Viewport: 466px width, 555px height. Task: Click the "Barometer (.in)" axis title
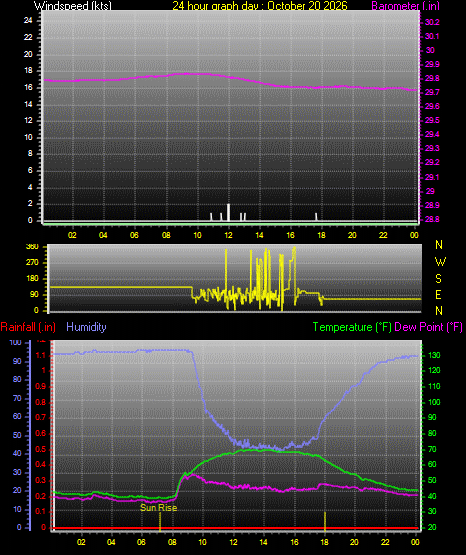click(x=405, y=6)
